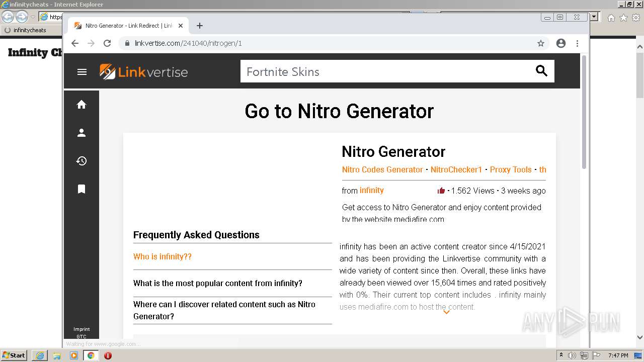Open recent pages dropdown in Internet Explorer

pyautogui.click(x=33, y=17)
